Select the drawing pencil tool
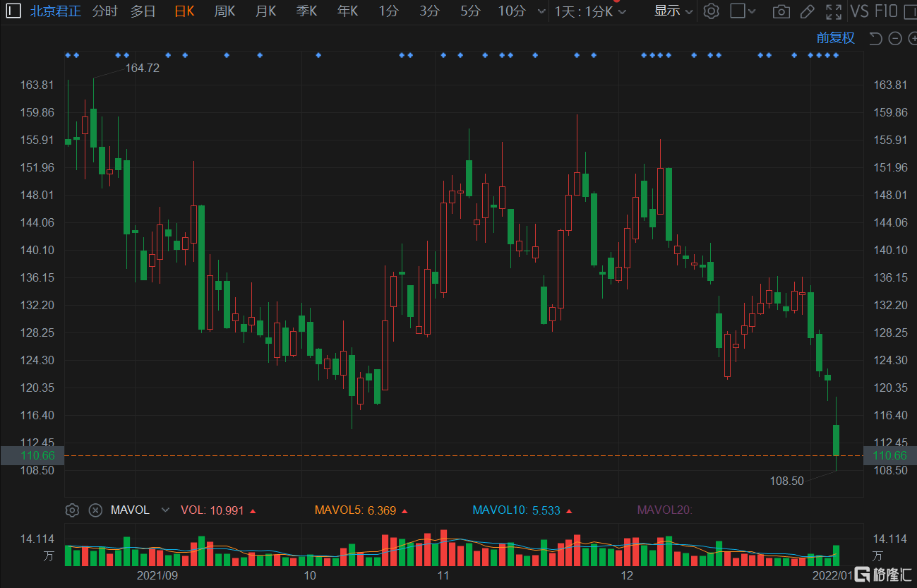This screenshot has width=917, height=588. pos(808,11)
